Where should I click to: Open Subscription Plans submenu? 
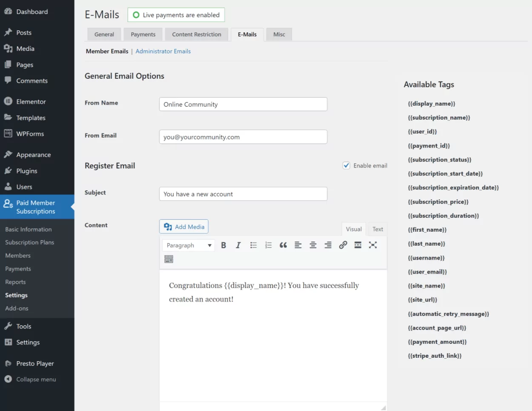[x=30, y=242]
